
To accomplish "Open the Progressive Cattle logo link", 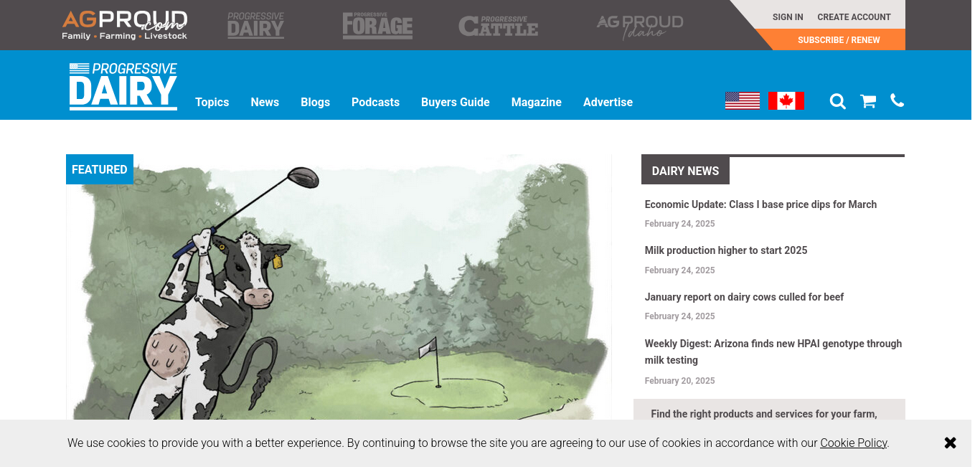I will pos(499,26).
